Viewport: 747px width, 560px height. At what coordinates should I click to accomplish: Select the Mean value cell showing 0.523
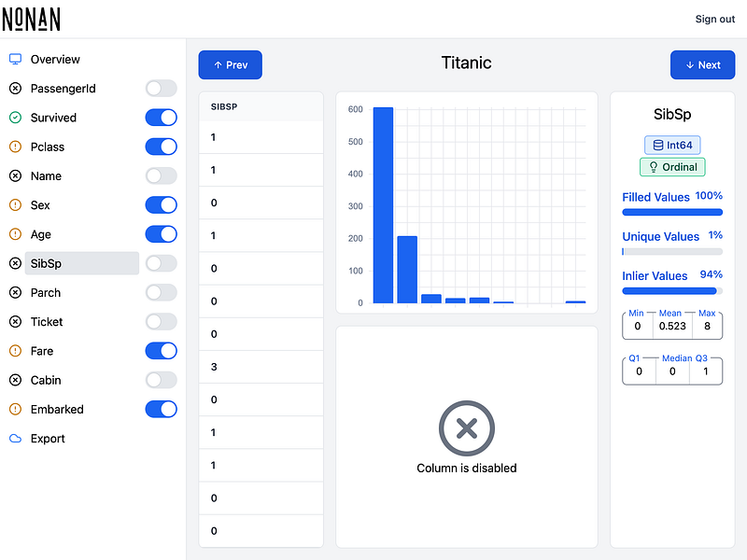(672, 326)
